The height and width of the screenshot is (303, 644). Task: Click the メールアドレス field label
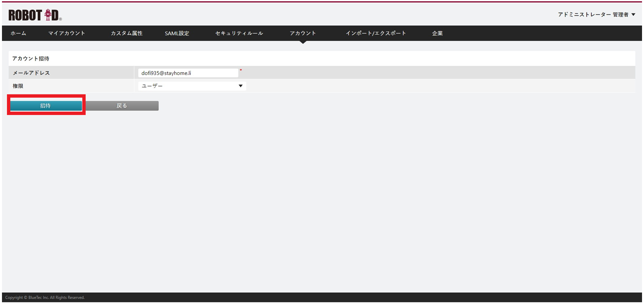[32, 73]
